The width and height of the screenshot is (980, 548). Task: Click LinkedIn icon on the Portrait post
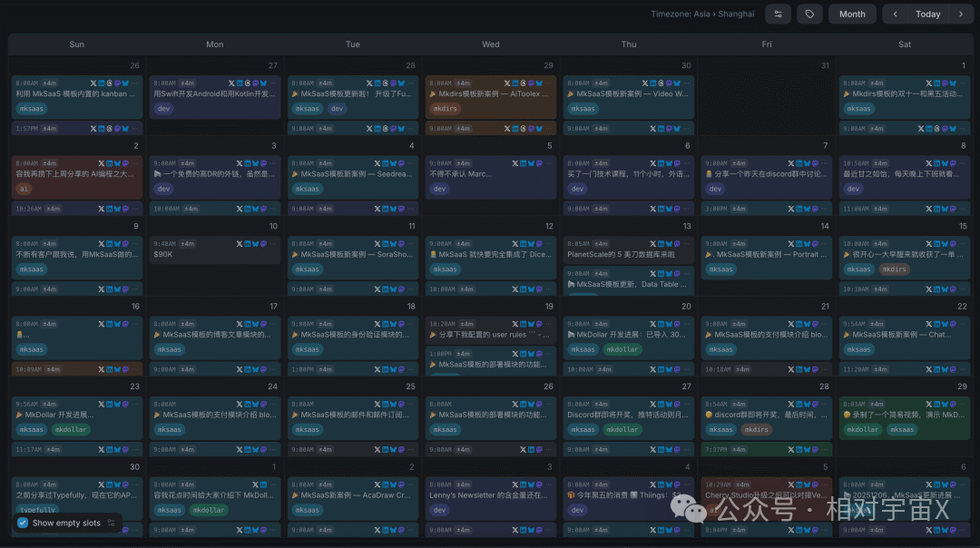[x=799, y=244]
